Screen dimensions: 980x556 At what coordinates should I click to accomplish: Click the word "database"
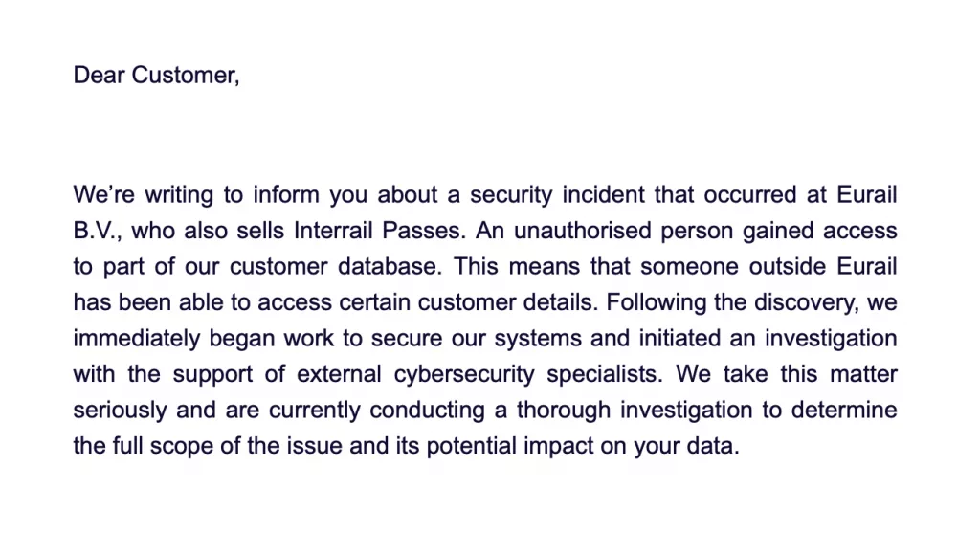point(393,267)
